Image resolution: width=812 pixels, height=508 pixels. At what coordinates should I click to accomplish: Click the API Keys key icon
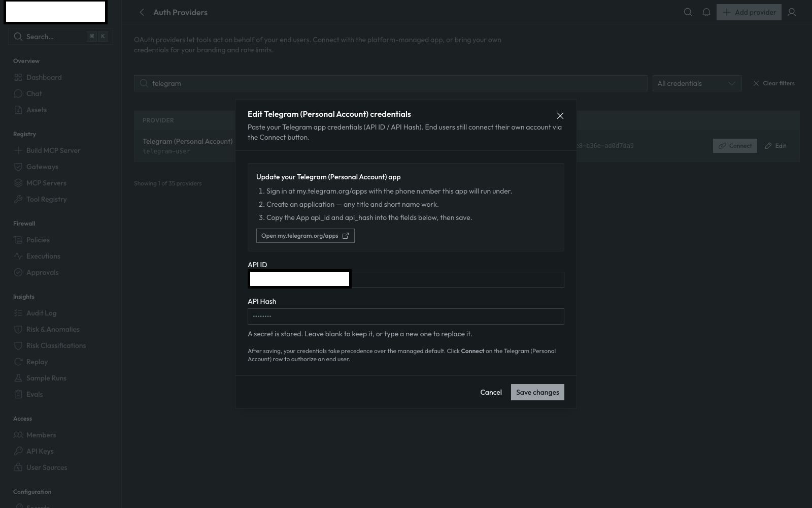pos(18,451)
